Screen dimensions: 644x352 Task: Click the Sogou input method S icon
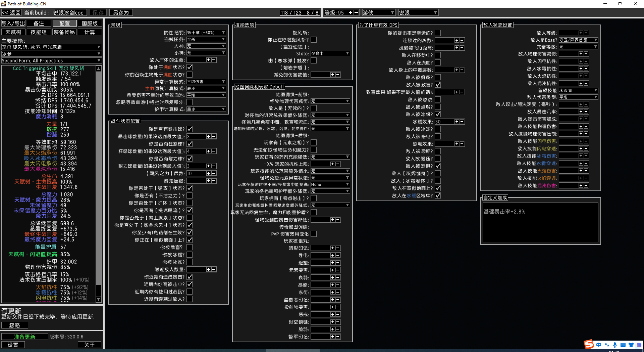coord(589,344)
